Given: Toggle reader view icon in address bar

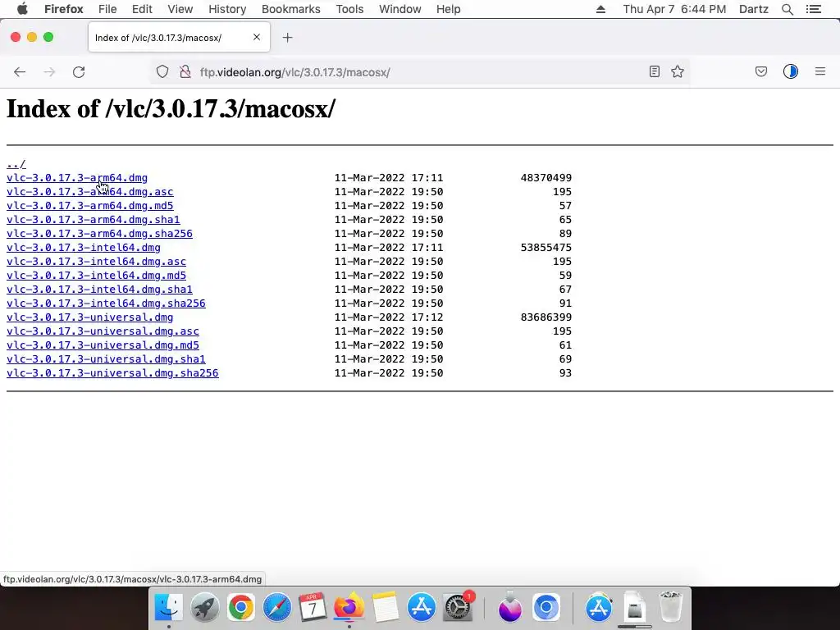Looking at the screenshot, I should [x=654, y=72].
